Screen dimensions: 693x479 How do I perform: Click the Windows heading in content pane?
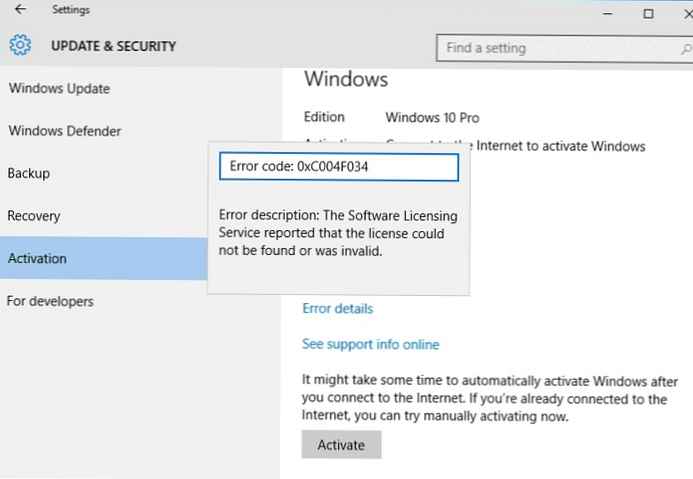point(346,79)
